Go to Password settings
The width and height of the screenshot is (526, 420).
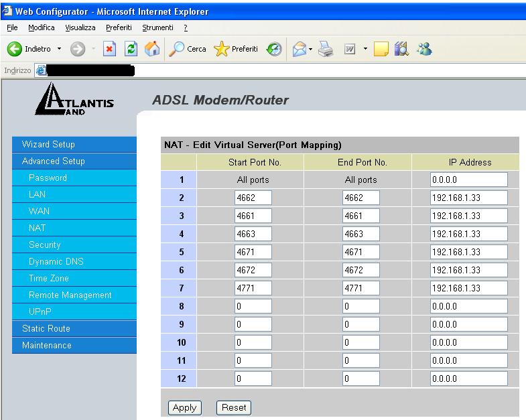(74, 178)
